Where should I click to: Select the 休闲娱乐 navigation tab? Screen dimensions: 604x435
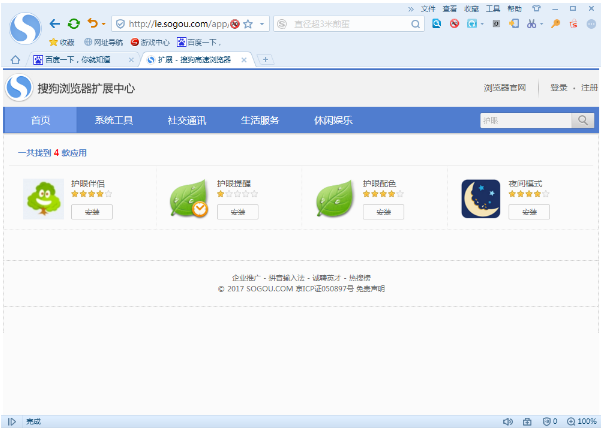(333, 120)
